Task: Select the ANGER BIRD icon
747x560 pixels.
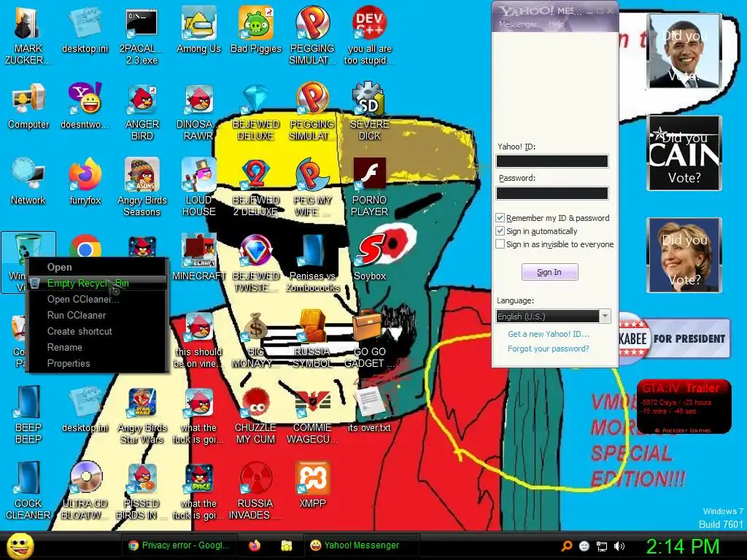Action: pos(142,112)
